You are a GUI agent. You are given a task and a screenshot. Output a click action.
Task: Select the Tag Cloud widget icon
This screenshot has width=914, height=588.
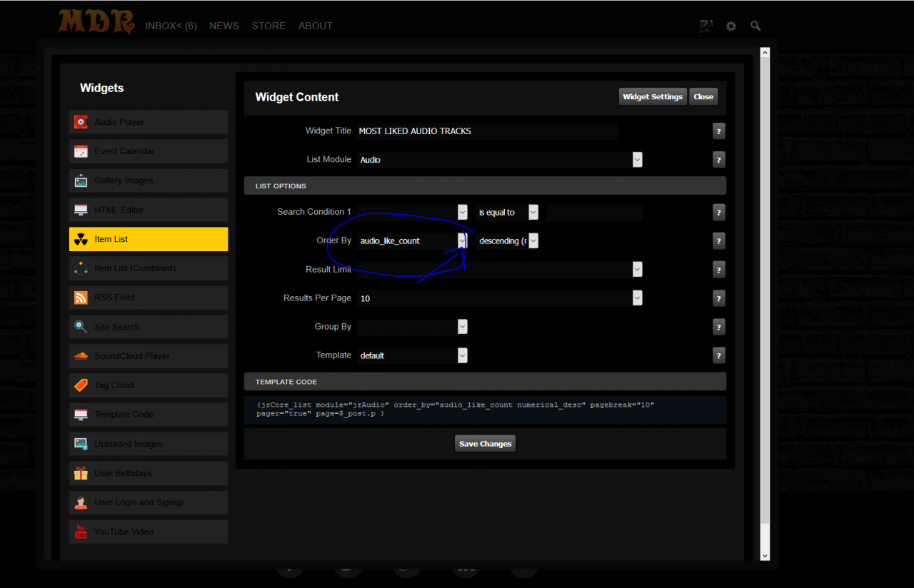coord(81,385)
